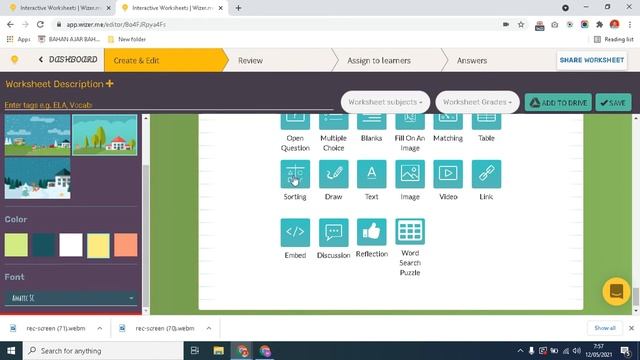Add a Reflection thumbs-up item

click(x=371, y=232)
